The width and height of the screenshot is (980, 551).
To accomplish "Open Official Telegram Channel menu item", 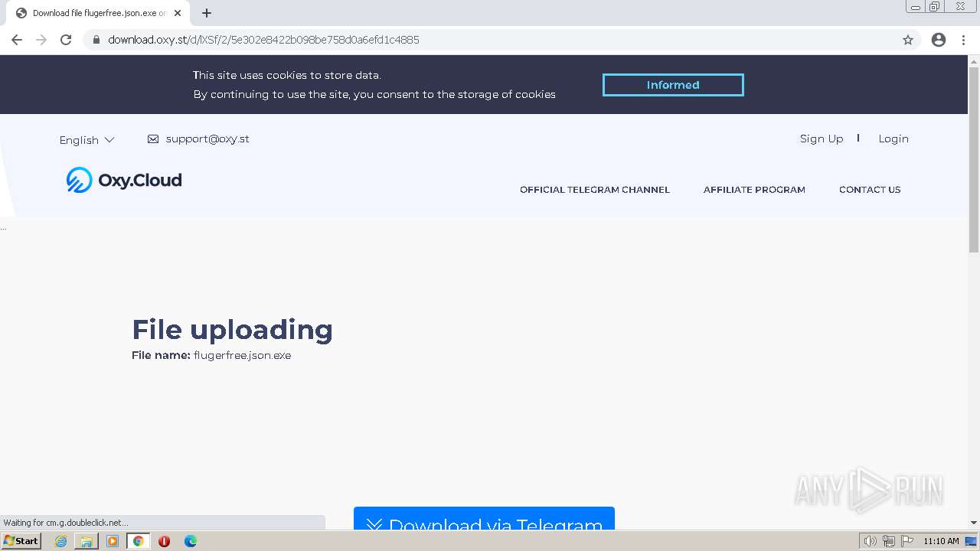I will [595, 190].
